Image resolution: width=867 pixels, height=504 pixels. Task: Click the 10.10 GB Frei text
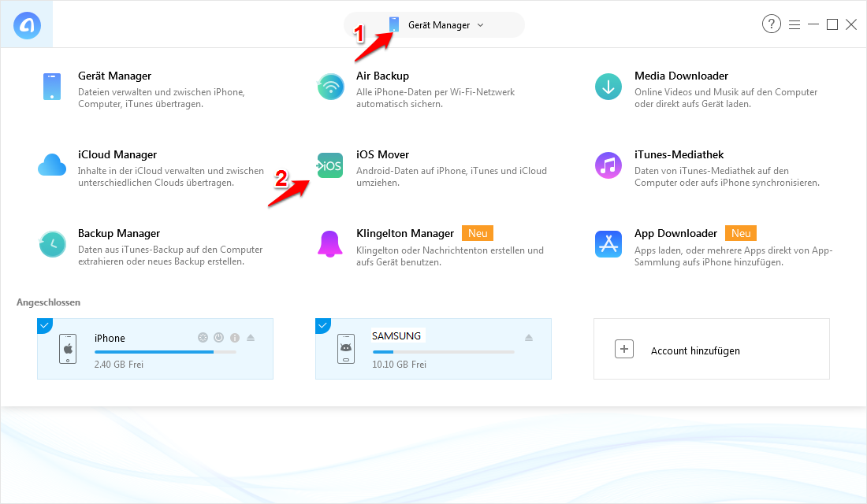click(x=400, y=364)
